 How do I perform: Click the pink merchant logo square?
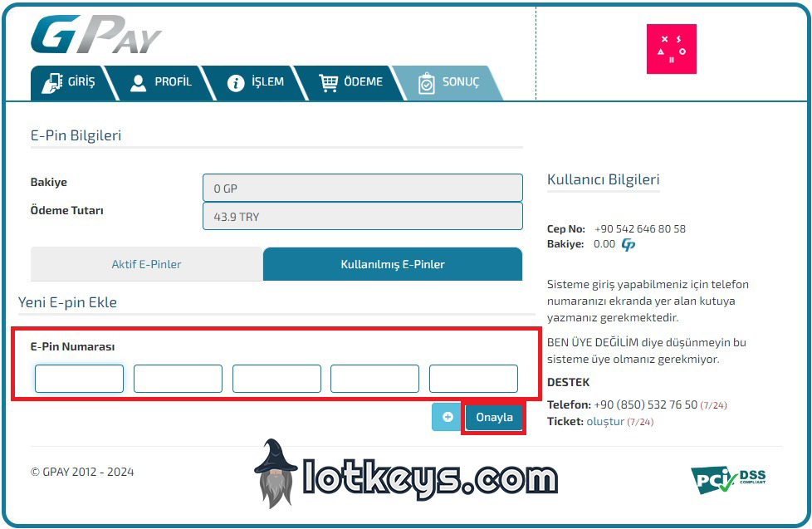pyautogui.click(x=671, y=49)
